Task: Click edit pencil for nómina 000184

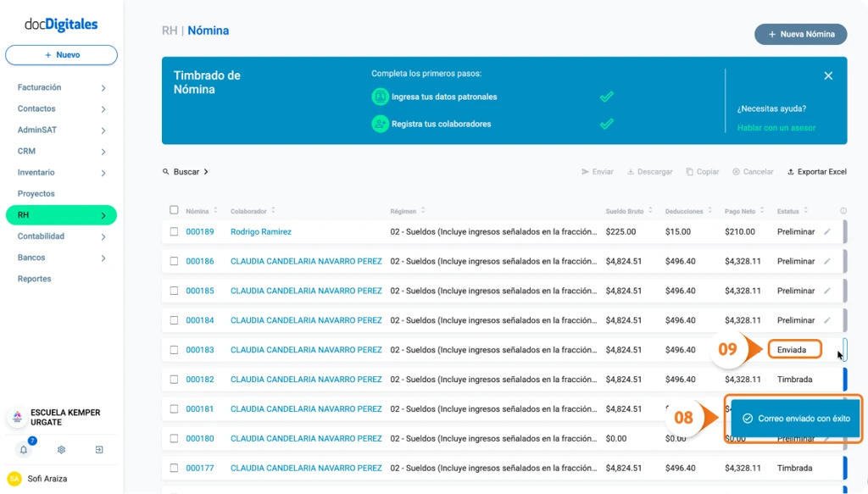Action: pyautogui.click(x=827, y=320)
